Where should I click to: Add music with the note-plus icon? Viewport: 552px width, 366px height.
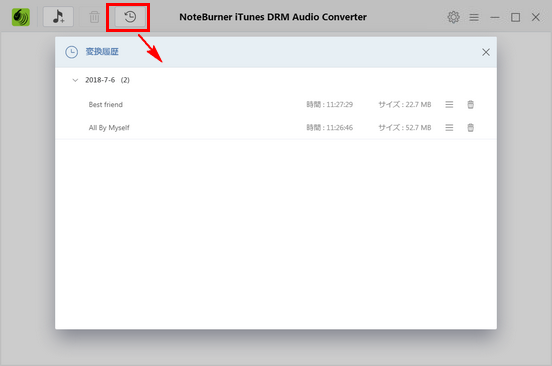(58, 17)
